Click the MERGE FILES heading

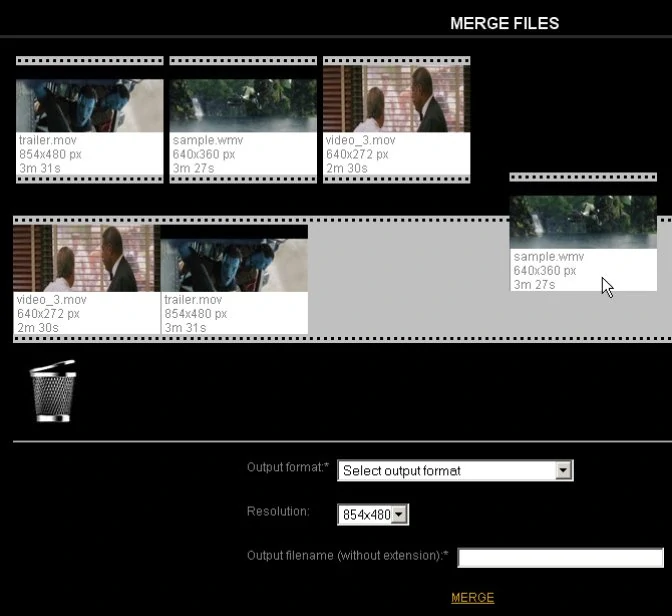tap(504, 23)
